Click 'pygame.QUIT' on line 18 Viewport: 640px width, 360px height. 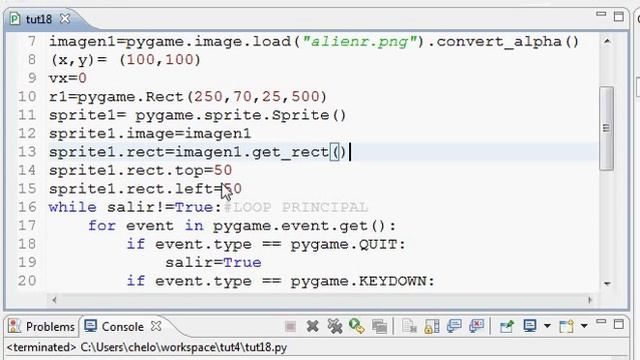point(344,244)
